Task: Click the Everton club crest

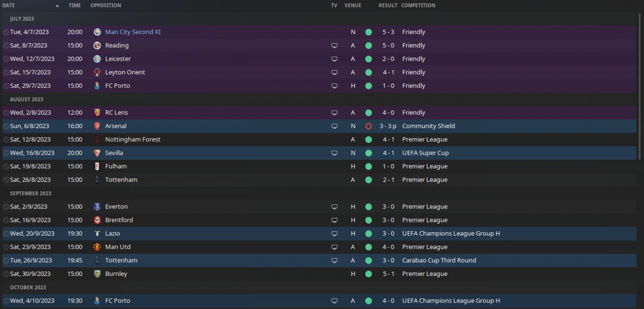Action: pyautogui.click(x=97, y=207)
